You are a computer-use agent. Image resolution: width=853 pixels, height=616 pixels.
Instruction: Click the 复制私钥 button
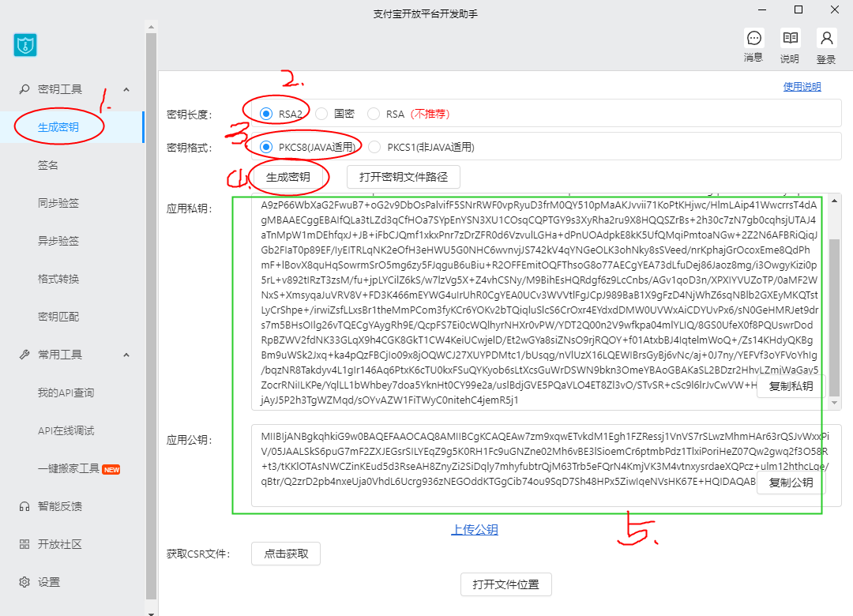pos(791,386)
